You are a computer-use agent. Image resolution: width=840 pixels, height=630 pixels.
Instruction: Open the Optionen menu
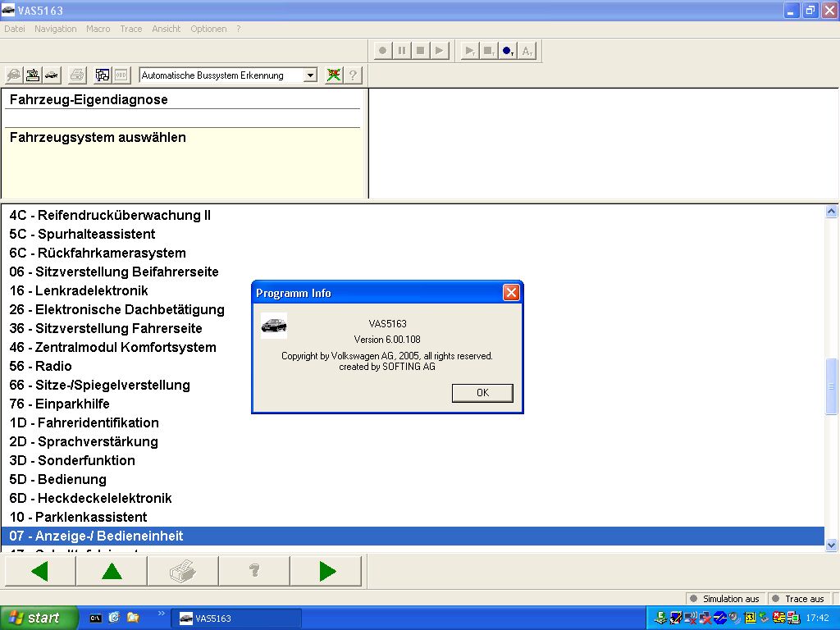point(208,29)
